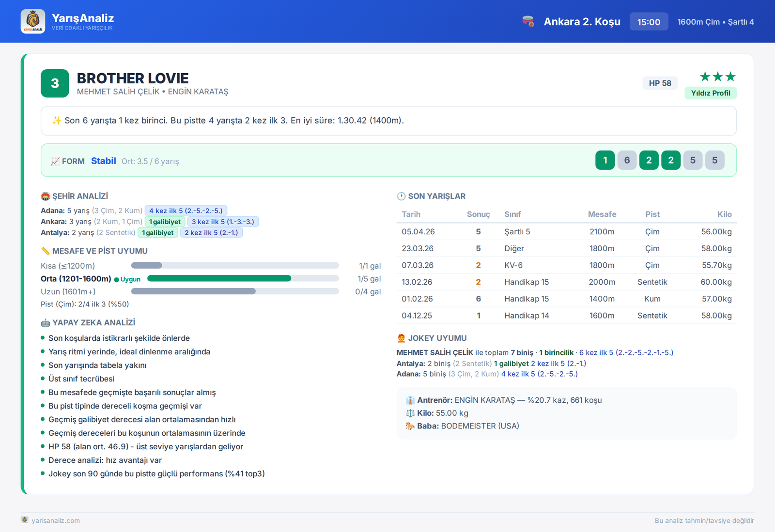The width and height of the screenshot is (775, 532).
Task: Click the racetrack icon beside Ankara 2. Koşu
Action: pos(528,21)
